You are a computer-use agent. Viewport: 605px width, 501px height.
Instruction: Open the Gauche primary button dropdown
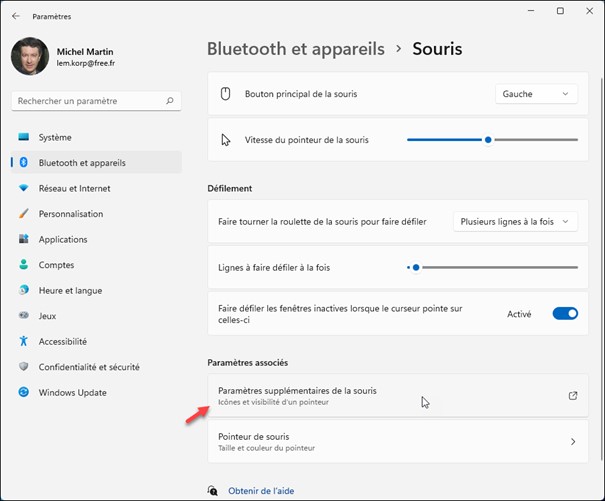coord(537,94)
